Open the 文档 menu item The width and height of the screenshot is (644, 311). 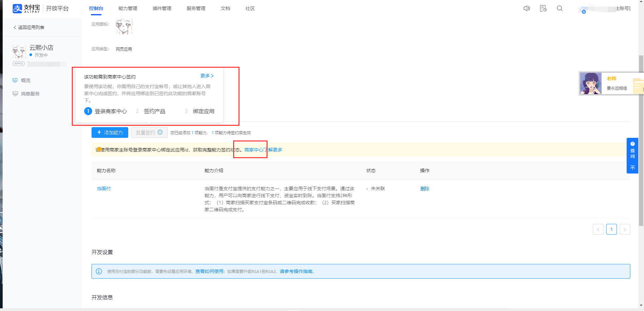(x=225, y=8)
